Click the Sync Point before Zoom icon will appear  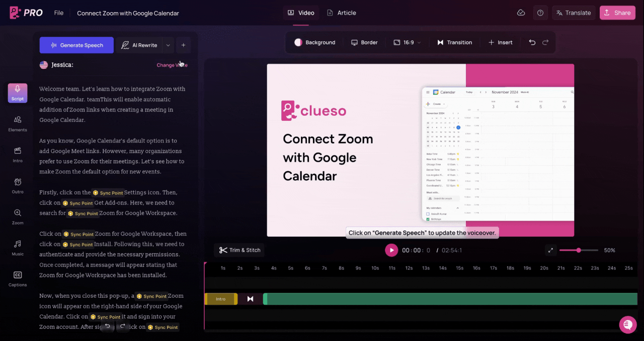click(151, 296)
